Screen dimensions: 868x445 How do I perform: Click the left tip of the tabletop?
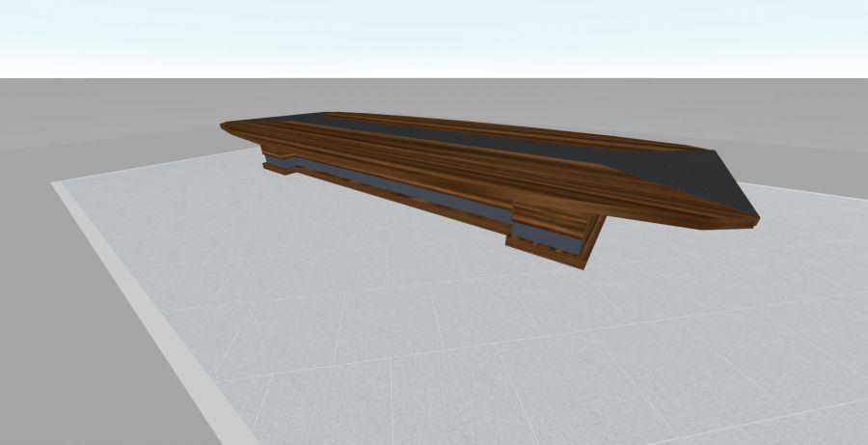click(x=228, y=126)
